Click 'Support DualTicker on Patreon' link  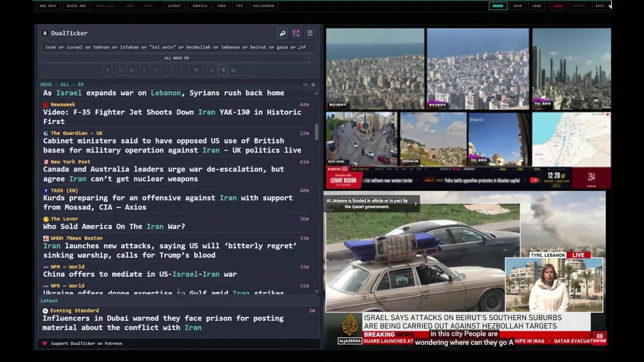point(87,343)
